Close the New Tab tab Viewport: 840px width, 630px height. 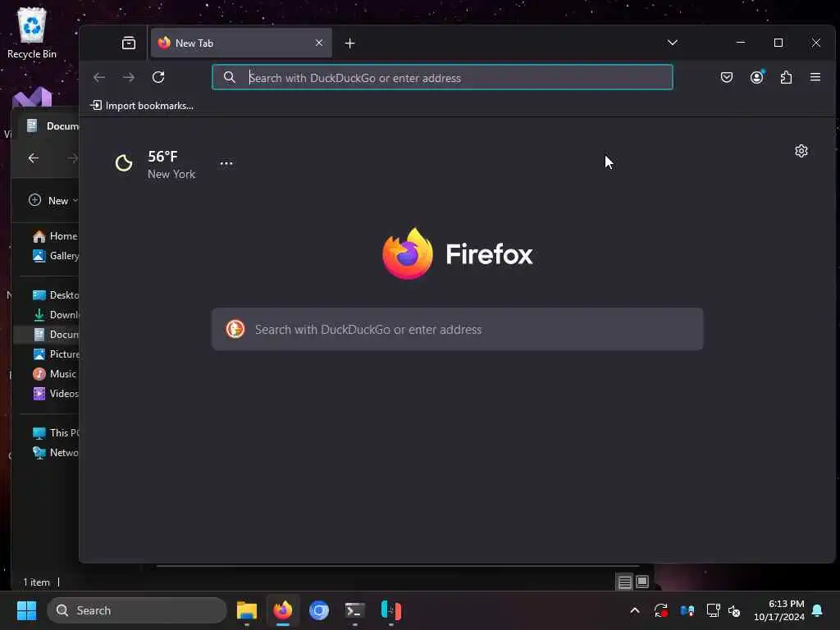(x=319, y=43)
